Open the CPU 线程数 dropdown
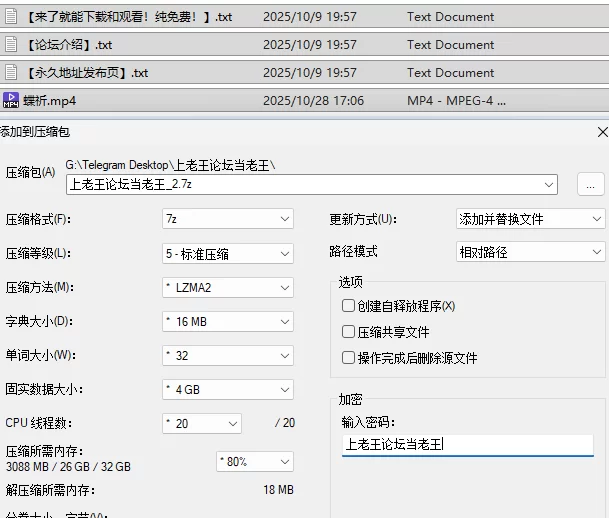Screen dimensions: 609x518 click(x=202, y=423)
